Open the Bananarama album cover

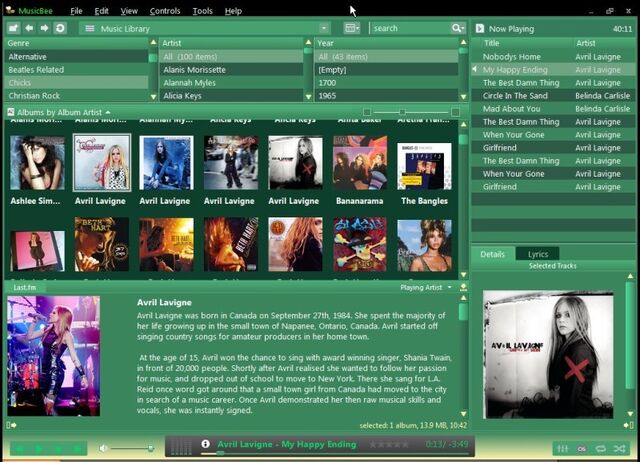click(x=360, y=163)
